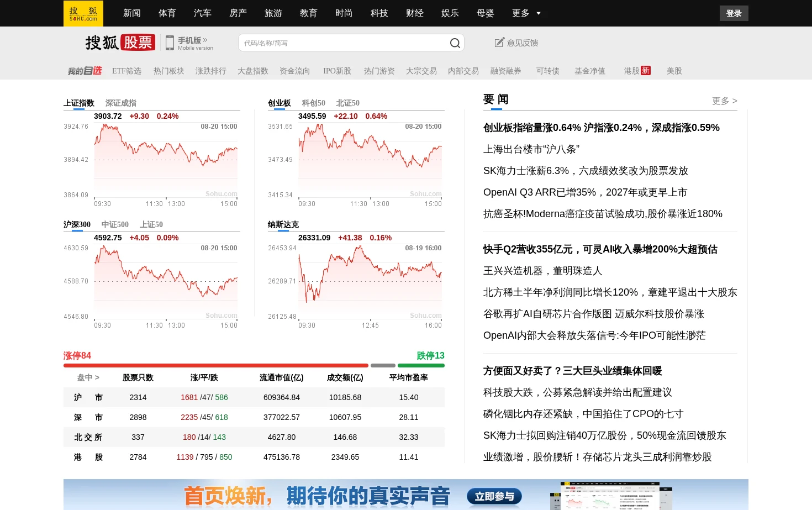Open 基金净值 menu item
Viewport: 812px width, 510px height.
[x=590, y=71]
